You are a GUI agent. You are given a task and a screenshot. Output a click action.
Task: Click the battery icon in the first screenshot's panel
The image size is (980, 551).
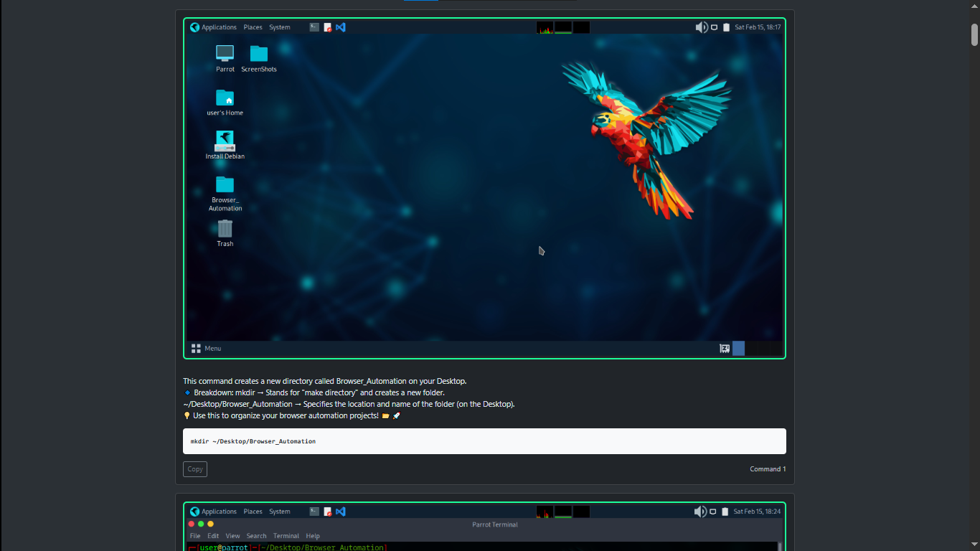coord(726,27)
